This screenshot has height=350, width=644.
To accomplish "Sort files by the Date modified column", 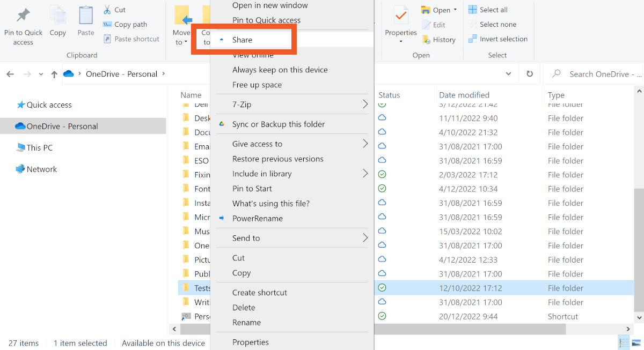I will click(464, 95).
